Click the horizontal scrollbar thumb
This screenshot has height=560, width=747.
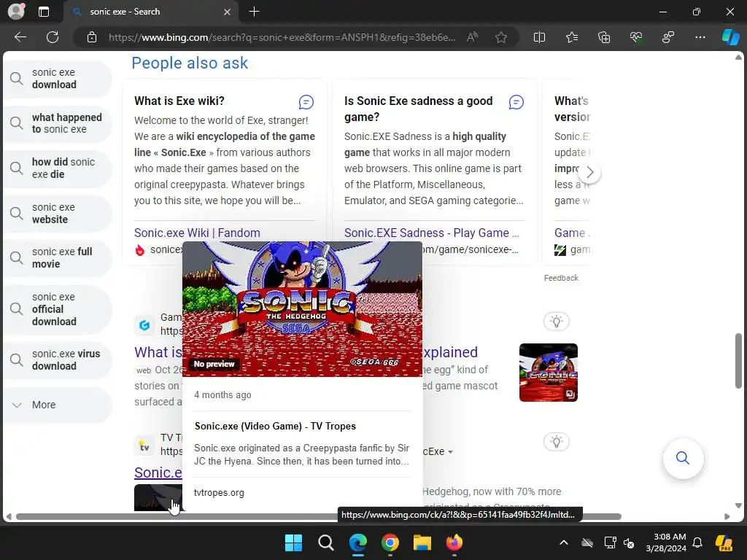tap(318, 517)
